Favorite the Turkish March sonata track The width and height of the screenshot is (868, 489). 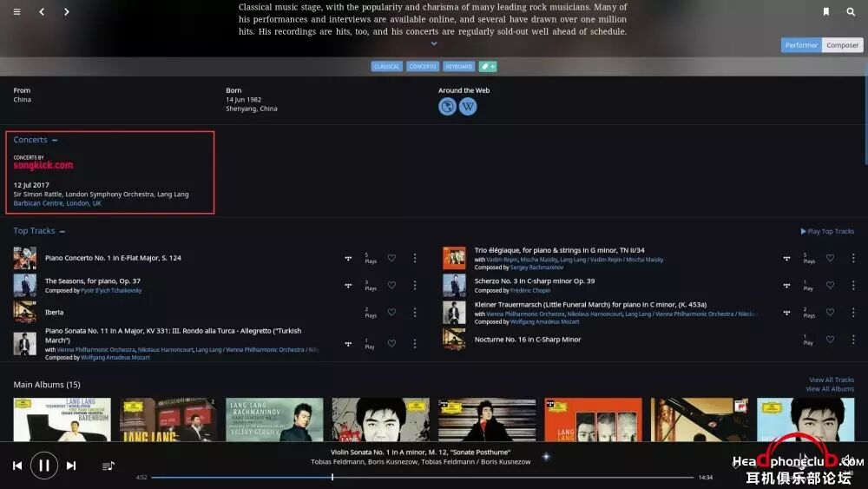coord(391,343)
